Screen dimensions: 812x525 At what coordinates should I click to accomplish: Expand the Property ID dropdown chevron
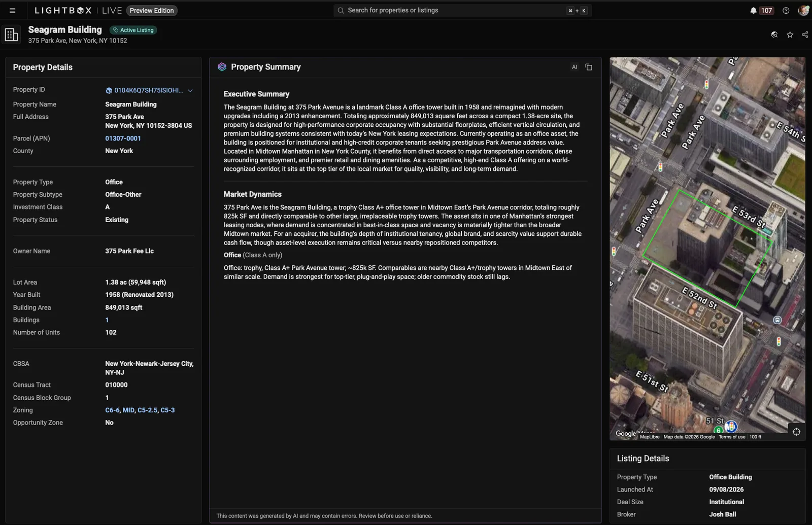tap(190, 90)
